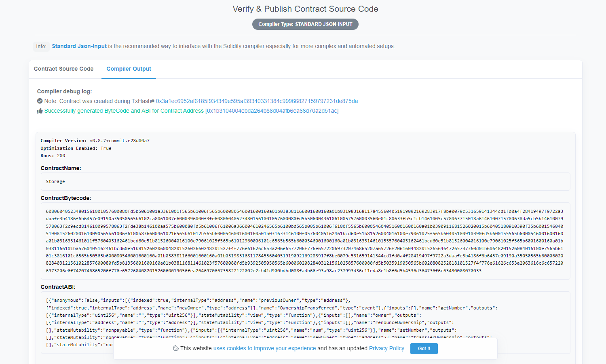Click the cookie icon in the notice banner
The width and height of the screenshot is (606, 364).
click(x=175, y=348)
